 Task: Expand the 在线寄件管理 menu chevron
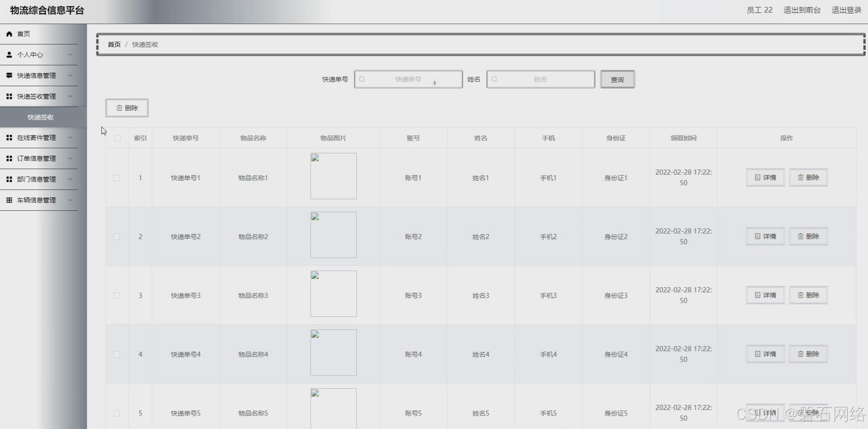[70, 137]
